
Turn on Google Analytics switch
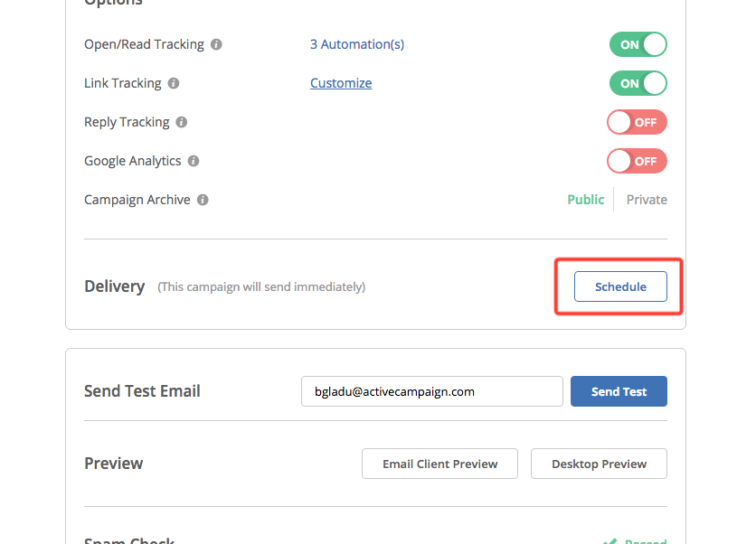(x=638, y=161)
